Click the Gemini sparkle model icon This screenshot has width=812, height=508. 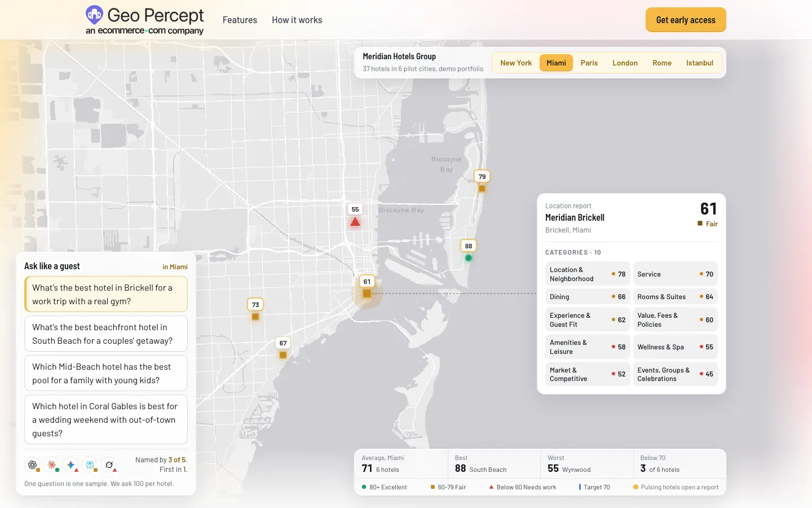click(x=70, y=465)
